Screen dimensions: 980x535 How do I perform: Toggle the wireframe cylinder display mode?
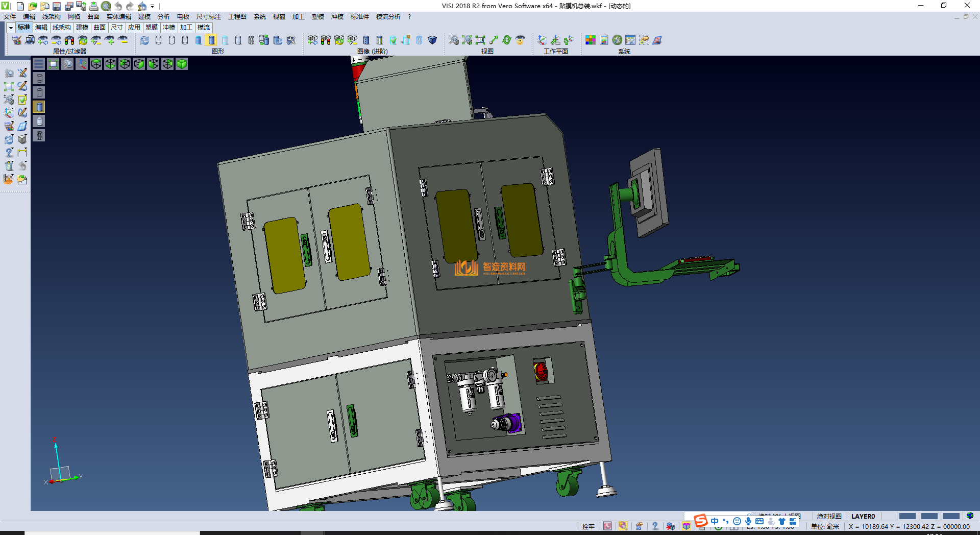pyautogui.click(x=158, y=40)
